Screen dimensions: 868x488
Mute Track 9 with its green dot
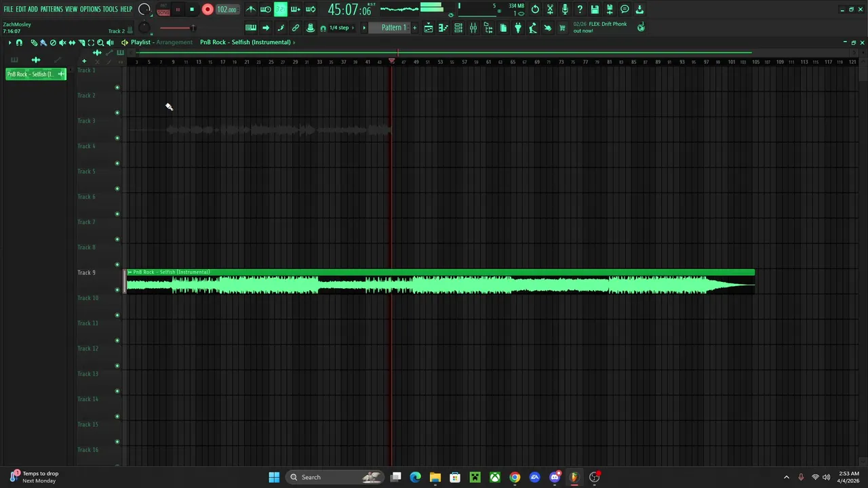coord(117,289)
